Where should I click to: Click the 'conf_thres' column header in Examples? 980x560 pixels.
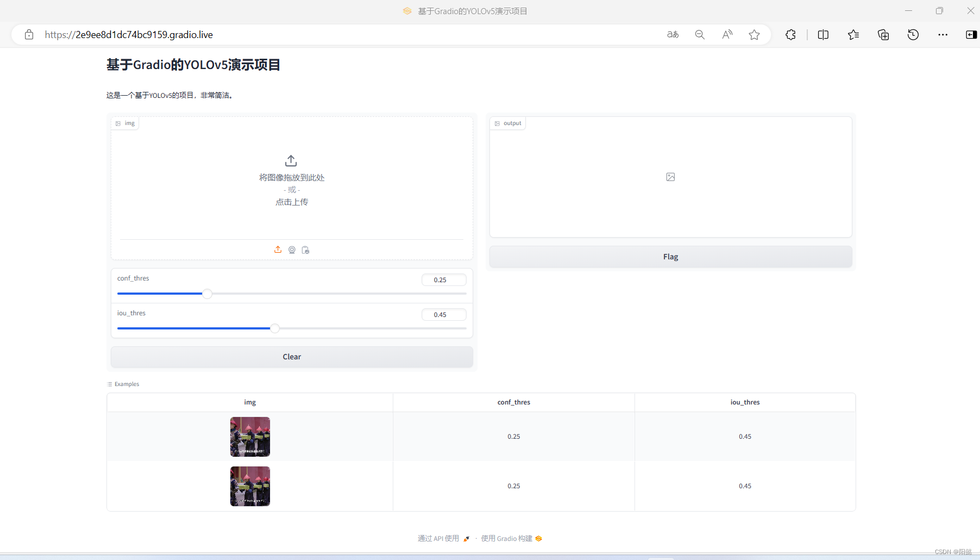click(514, 402)
